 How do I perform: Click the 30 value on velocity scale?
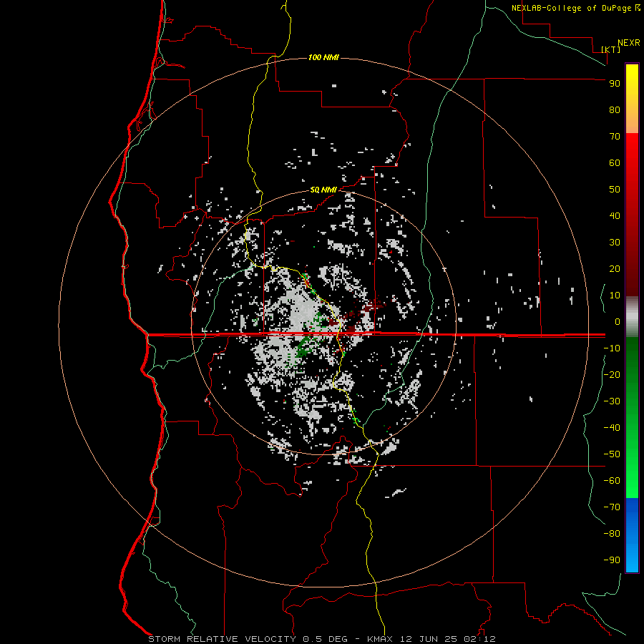point(615,243)
